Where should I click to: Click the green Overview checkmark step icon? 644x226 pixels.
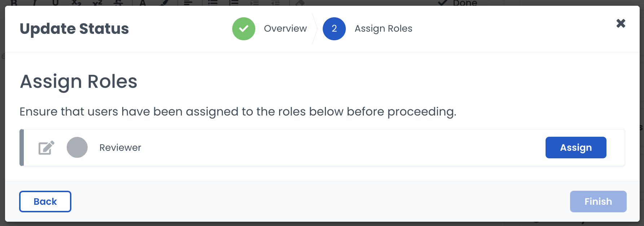click(244, 29)
